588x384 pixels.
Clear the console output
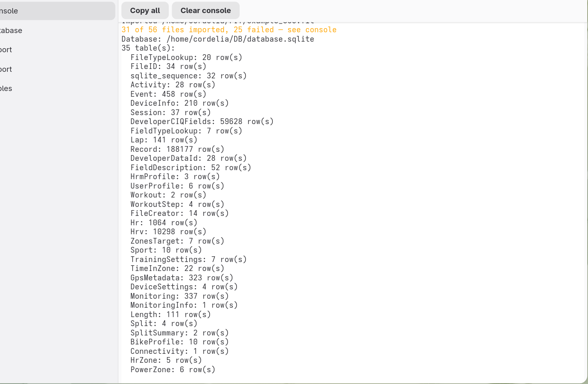206,11
